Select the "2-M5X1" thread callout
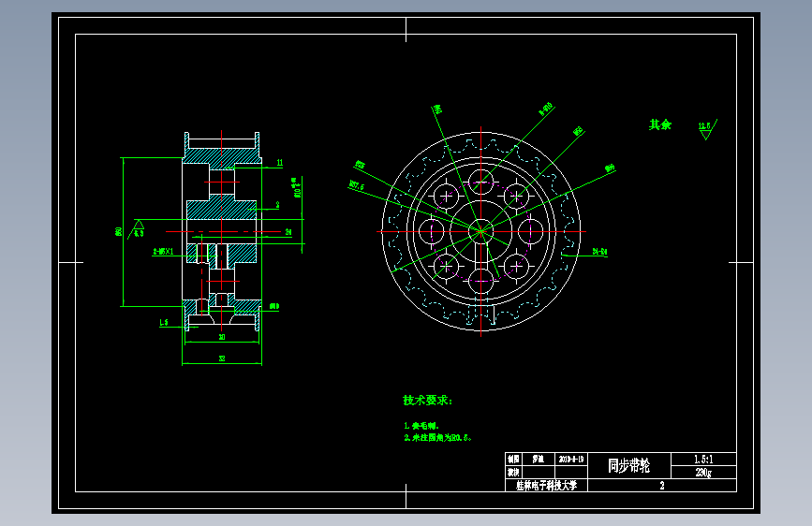The image size is (812, 526). tap(163, 252)
